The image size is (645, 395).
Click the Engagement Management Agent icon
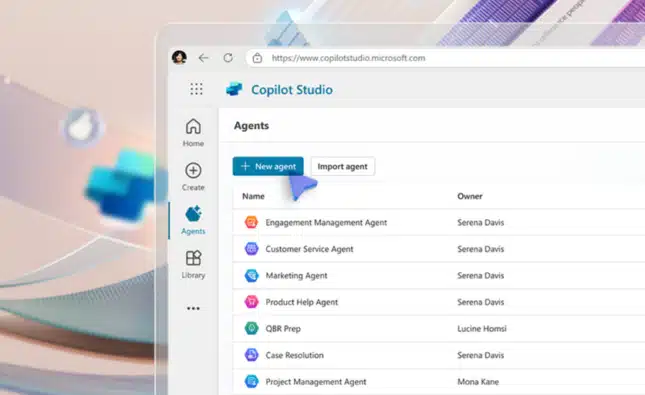[x=251, y=222]
